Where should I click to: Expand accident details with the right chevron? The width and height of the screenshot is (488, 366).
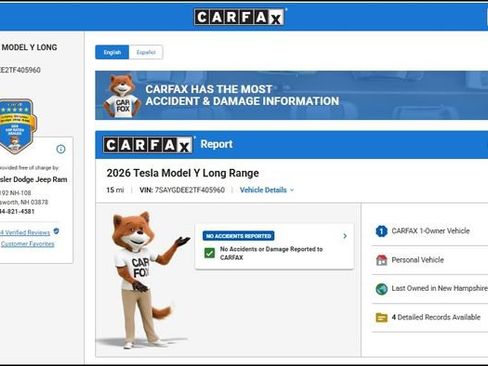(345, 236)
